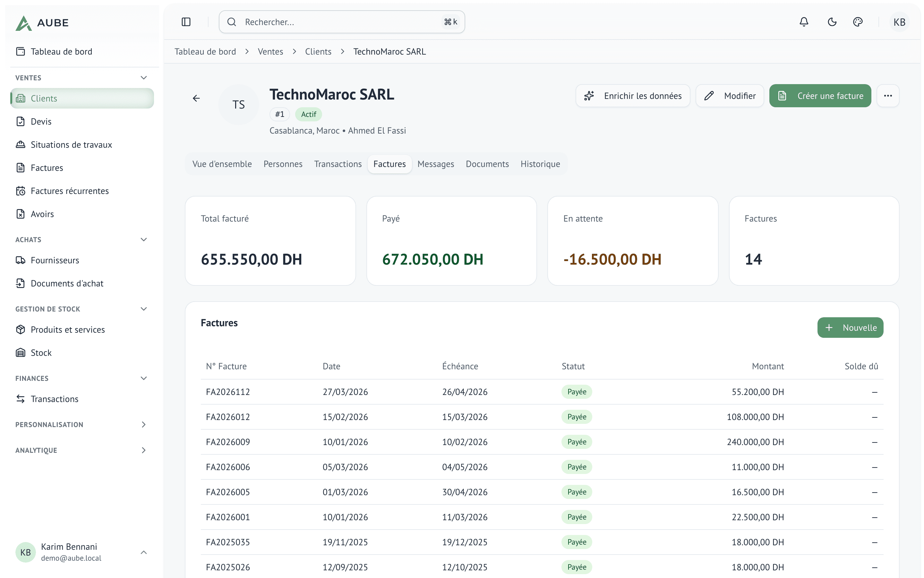Sort by Montant column header

(768, 366)
